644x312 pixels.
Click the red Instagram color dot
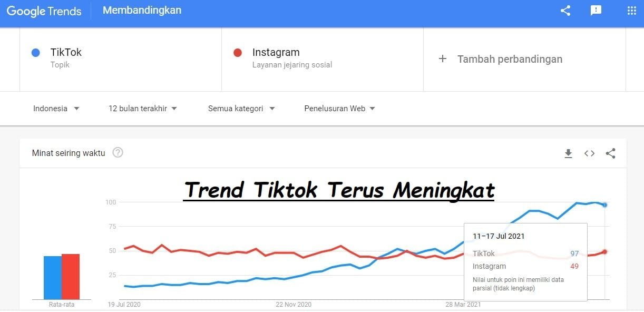(238, 53)
